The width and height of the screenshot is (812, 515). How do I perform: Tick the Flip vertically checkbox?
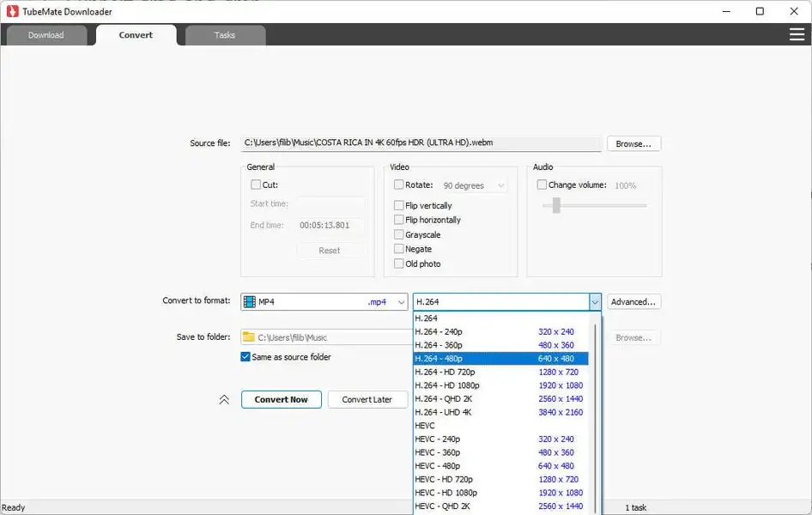click(398, 205)
